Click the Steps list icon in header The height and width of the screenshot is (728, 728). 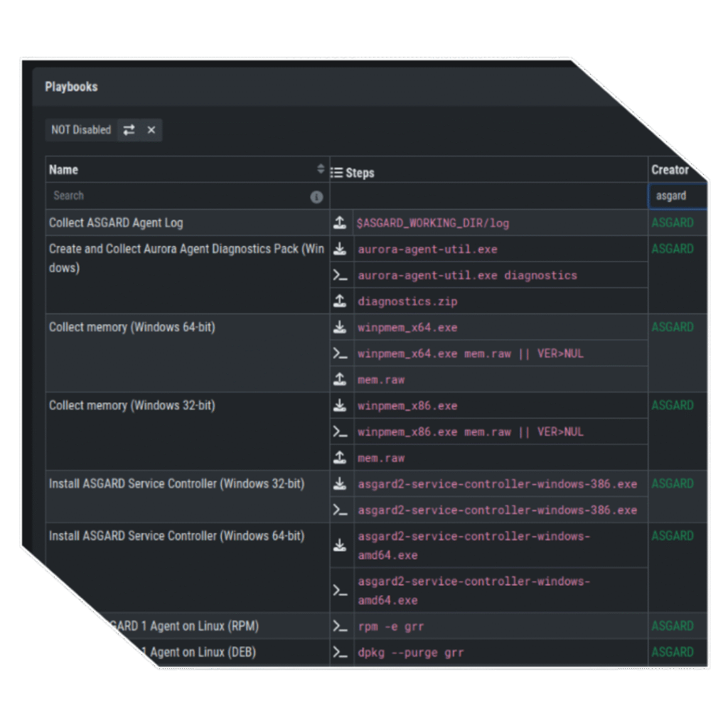[336, 173]
